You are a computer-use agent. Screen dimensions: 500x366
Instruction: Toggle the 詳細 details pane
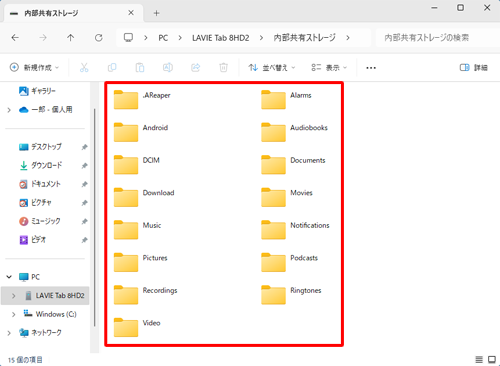tap(474, 68)
